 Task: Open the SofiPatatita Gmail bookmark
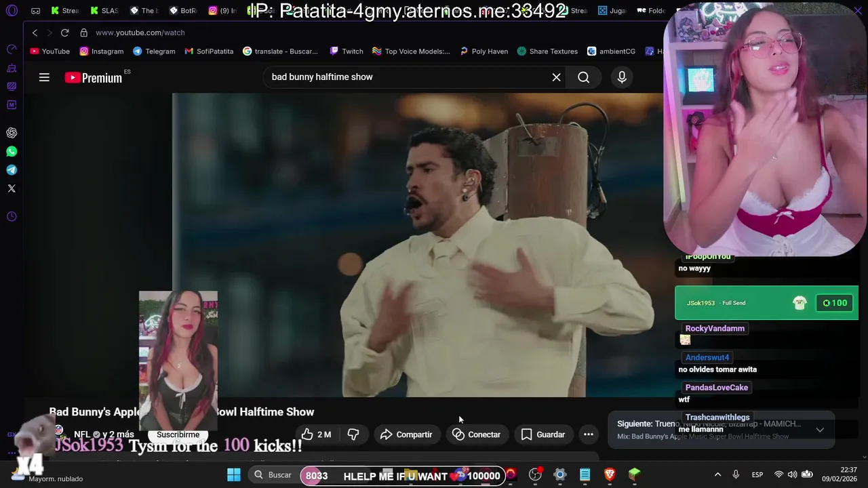pyautogui.click(x=209, y=52)
